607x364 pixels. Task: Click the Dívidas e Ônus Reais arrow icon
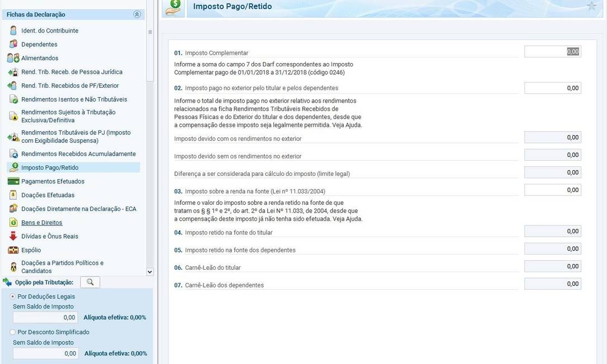pos(13,236)
